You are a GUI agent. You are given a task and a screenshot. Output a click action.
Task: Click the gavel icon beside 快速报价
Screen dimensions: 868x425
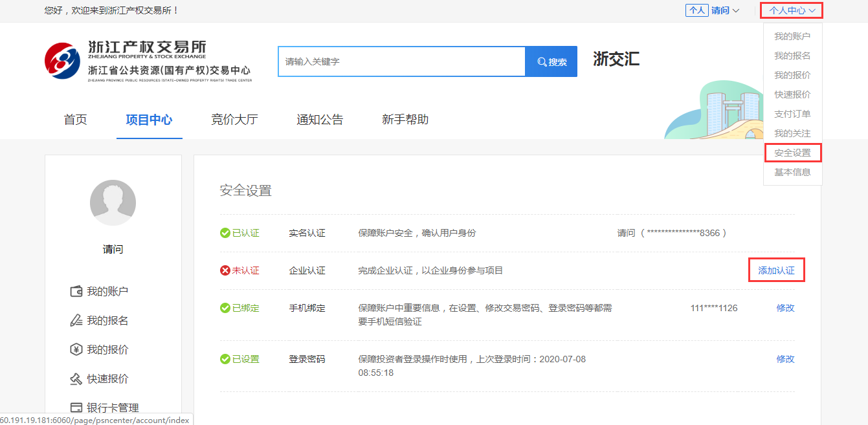pos(76,378)
